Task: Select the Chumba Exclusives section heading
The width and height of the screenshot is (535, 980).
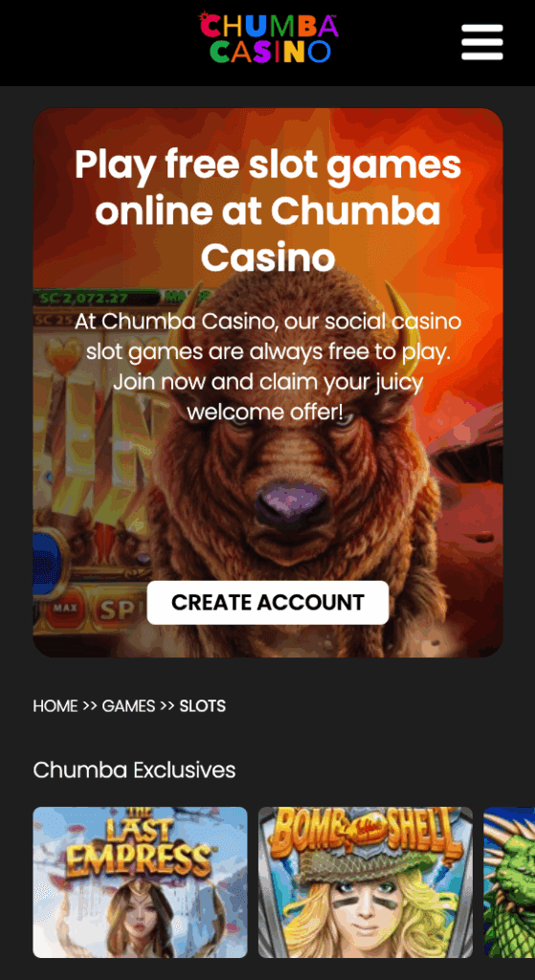Action: pos(134,770)
